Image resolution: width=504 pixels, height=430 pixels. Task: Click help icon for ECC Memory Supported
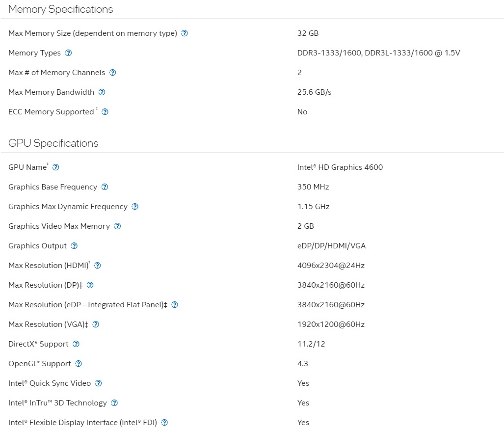(x=105, y=111)
